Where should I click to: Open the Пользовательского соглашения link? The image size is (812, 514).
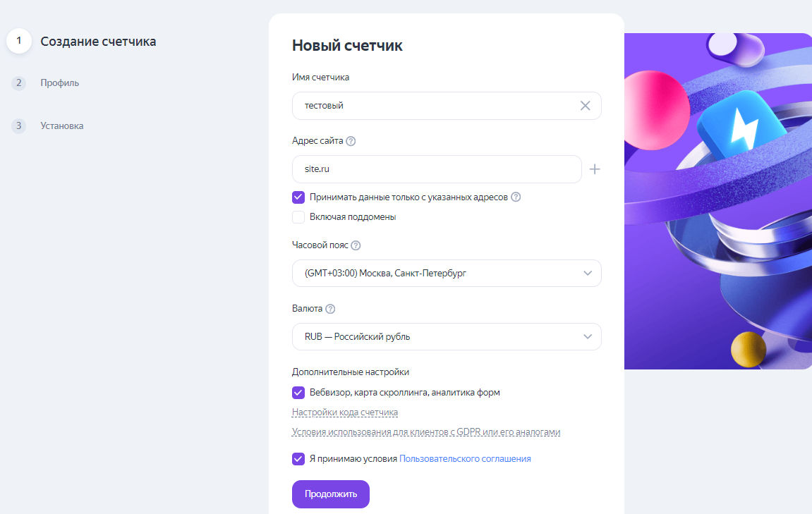click(x=465, y=459)
